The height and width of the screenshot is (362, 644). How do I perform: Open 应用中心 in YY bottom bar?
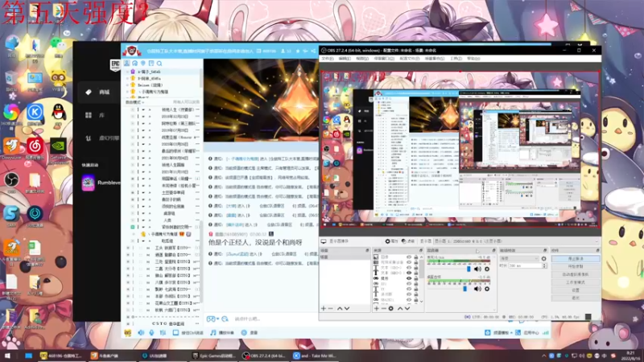pyautogui.click(x=527, y=332)
